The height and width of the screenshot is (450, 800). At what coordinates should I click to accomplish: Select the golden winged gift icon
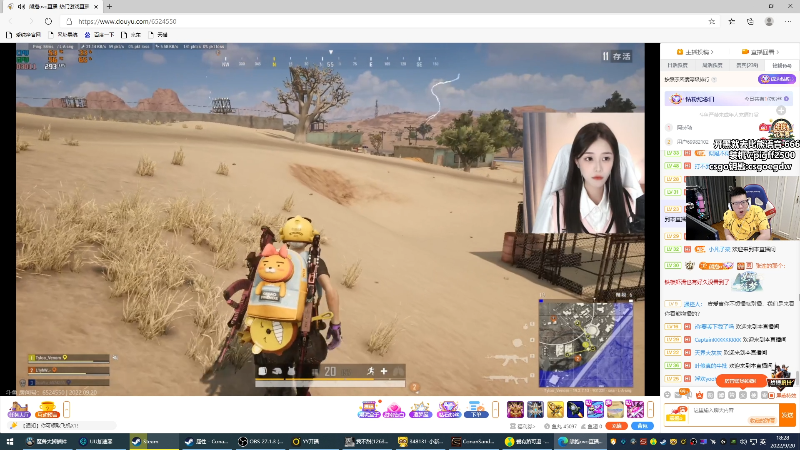[x=555, y=409]
